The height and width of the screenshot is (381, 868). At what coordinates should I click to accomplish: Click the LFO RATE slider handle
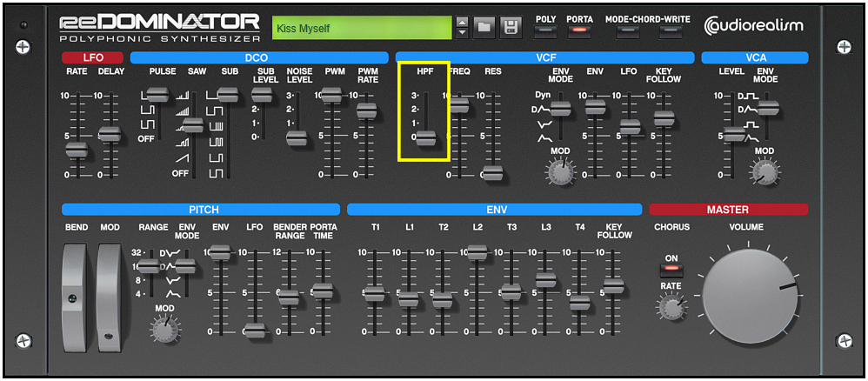click(77, 149)
